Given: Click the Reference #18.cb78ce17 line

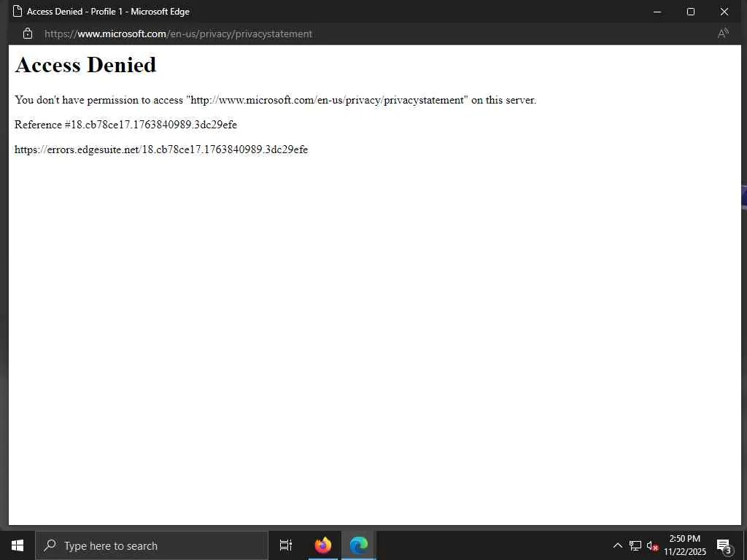Looking at the screenshot, I should coord(125,125).
